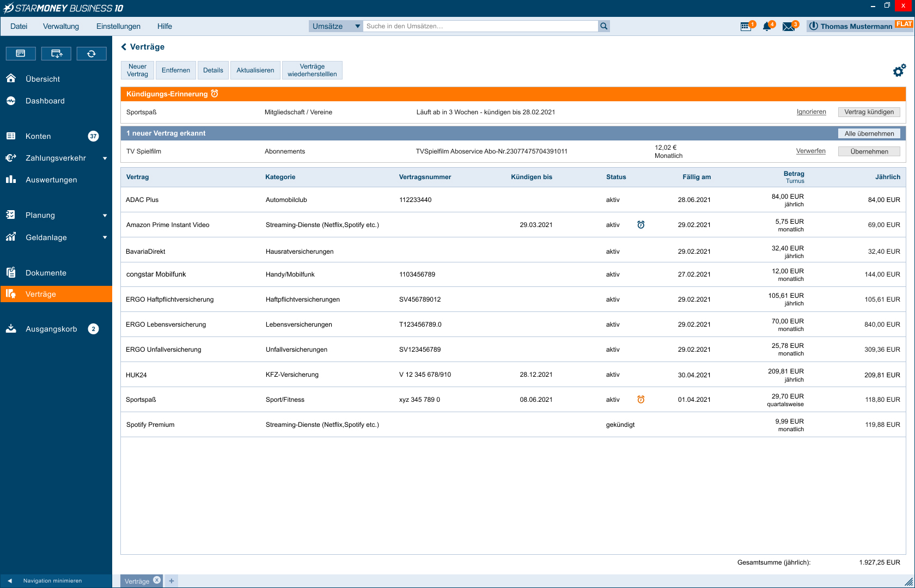Click the alarm icon in Kündigungs-Erinnerung header
Screen dimensions: 915x588
(x=215, y=94)
